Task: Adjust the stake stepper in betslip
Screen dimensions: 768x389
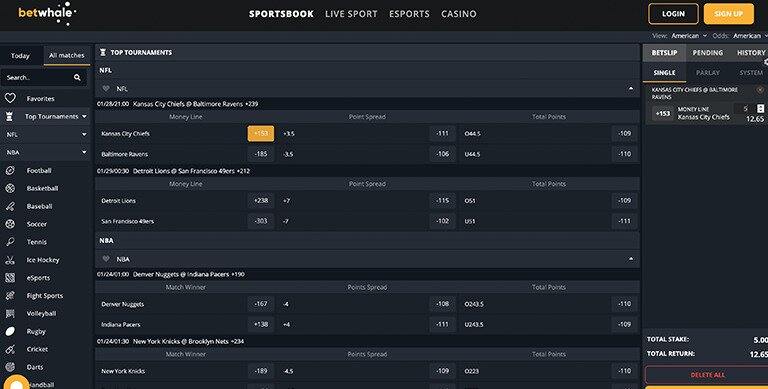Action: coord(760,109)
